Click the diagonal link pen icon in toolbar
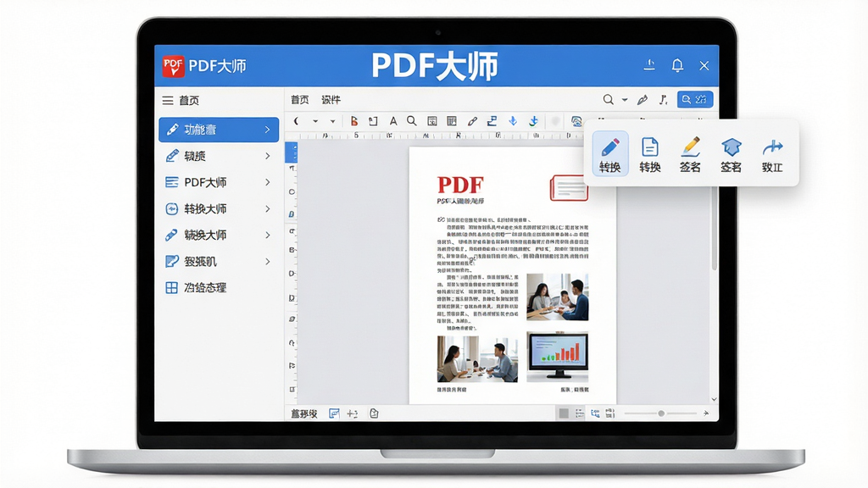The width and height of the screenshot is (868, 488). pos(472,120)
